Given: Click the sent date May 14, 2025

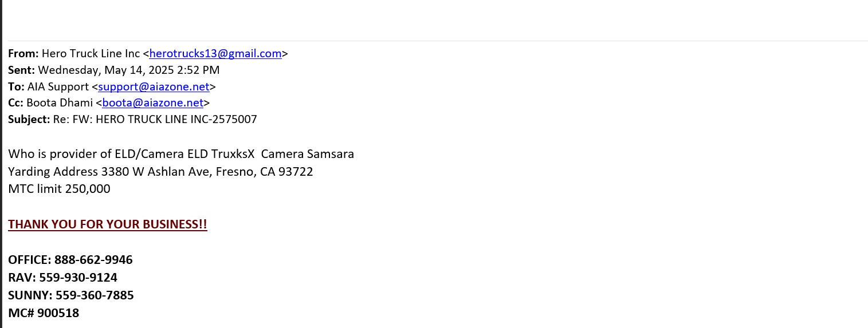Looking at the screenshot, I should coord(128,70).
